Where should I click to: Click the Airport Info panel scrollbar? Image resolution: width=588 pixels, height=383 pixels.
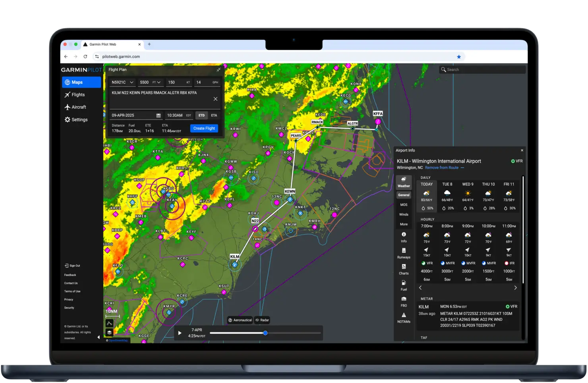click(x=523, y=229)
